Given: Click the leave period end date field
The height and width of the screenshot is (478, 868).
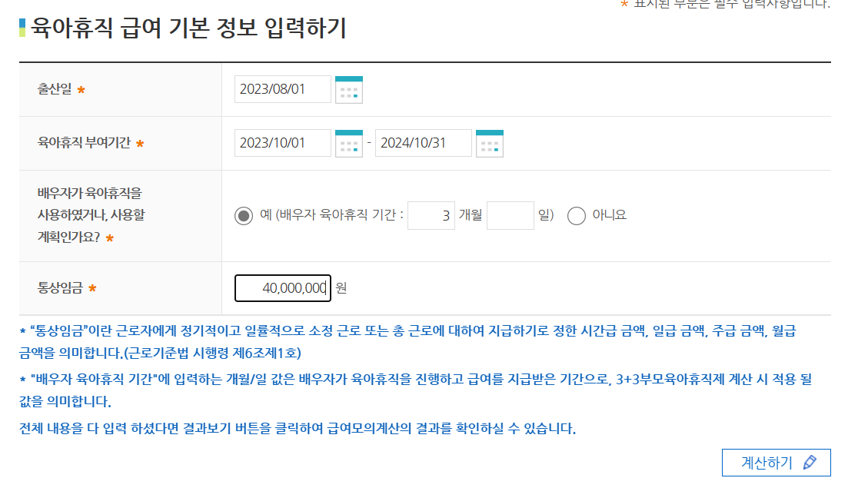Looking at the screenshot, I should (x=424, y=142).
